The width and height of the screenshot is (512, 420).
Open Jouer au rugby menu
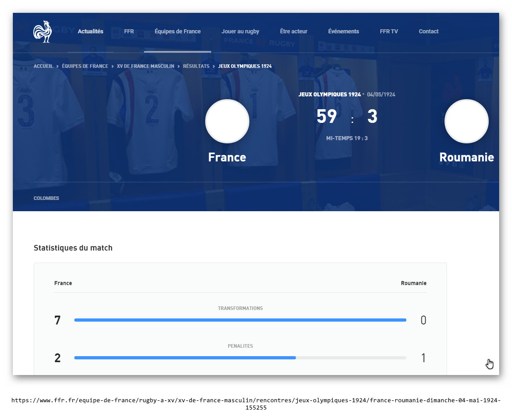point(240,31)
